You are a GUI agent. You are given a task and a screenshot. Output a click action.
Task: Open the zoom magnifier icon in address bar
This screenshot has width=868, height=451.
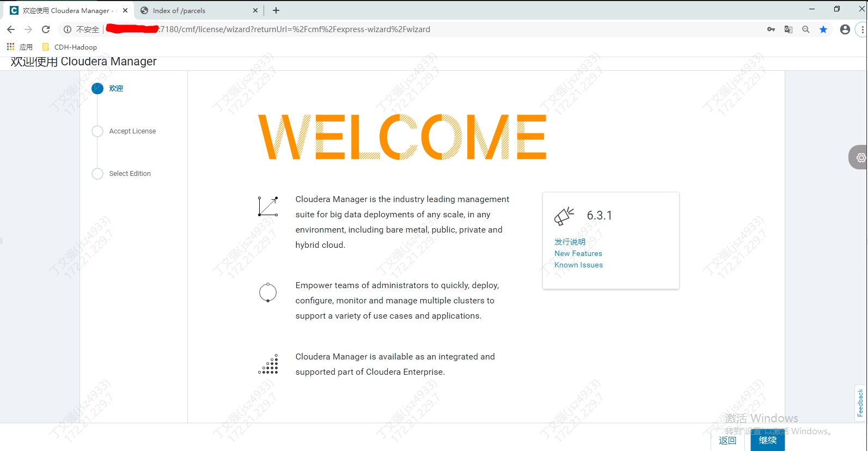tap(806, 29)
